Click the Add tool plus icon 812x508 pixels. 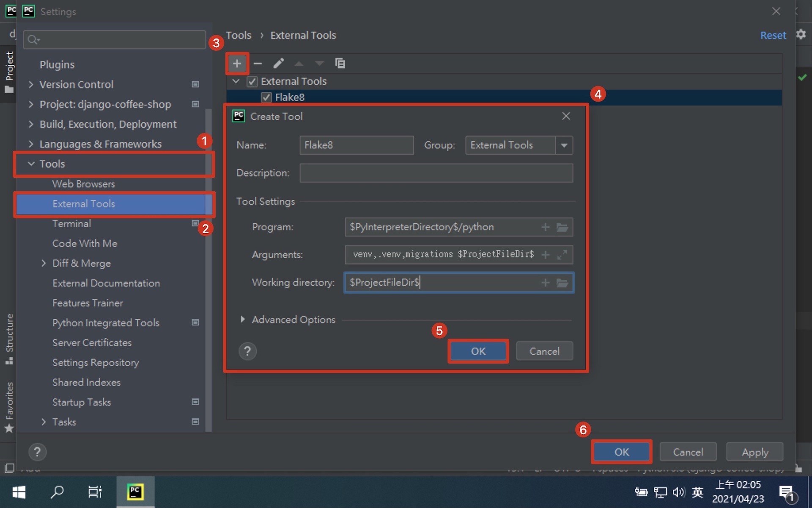(x=237, y=63)
